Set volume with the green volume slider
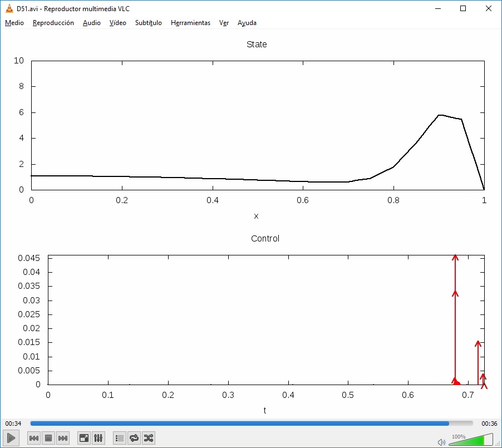The height and width of the screenshot is (448, 502). (x=470, y=441)
